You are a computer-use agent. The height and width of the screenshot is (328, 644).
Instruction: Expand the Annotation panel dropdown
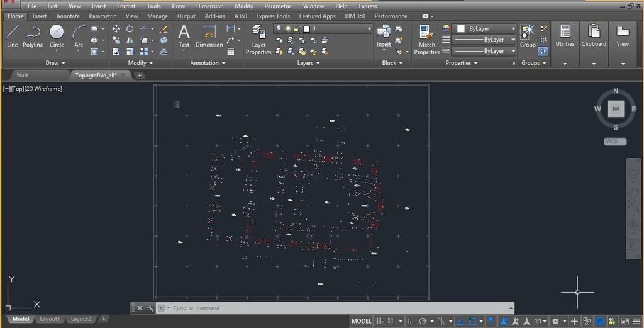click(x=208, y=63)
